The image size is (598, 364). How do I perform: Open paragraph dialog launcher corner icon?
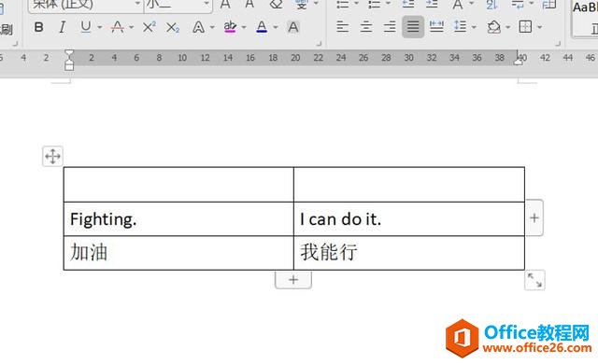click(558, 44)
